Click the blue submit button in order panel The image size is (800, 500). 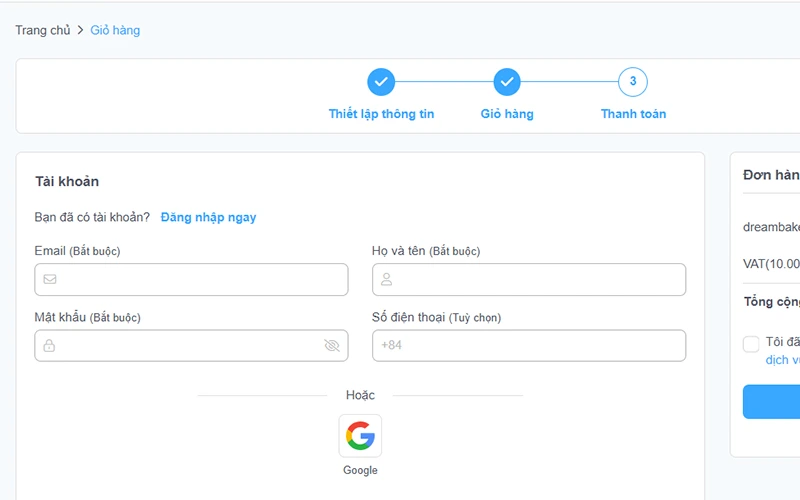(771, 402)
